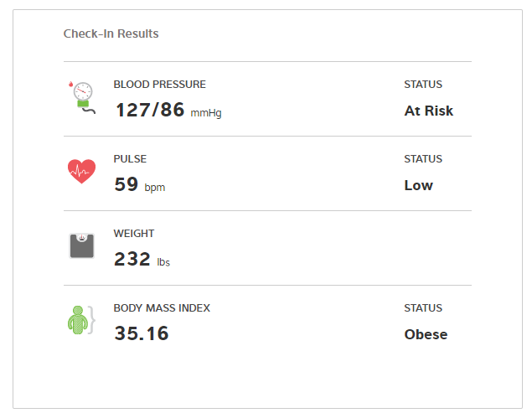
Task: Click the 127/86 blood pressure reading
Action: click(x=149, y=110)
